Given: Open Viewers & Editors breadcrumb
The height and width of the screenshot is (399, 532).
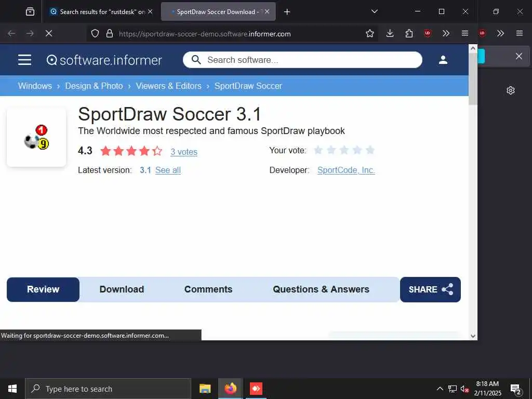Looking at the screenshot, I should pyautogui.click(x=169, y=86).
